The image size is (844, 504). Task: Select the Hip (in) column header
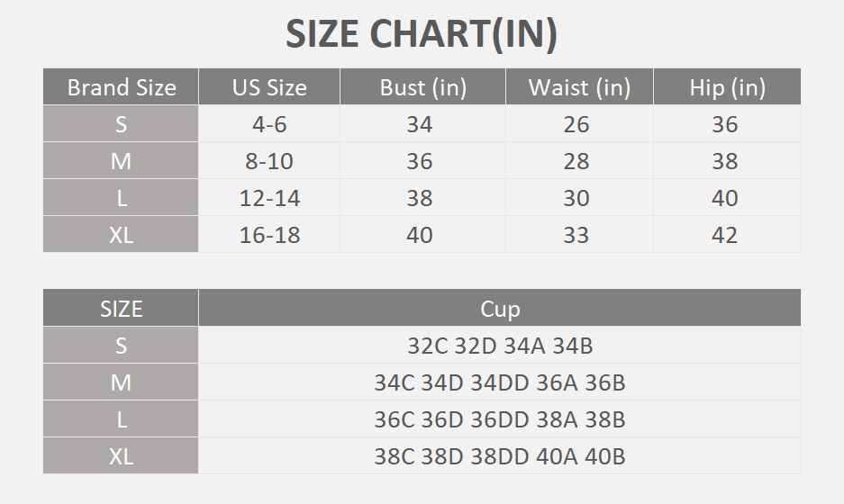pyautogui.click(x=727, y=87)
